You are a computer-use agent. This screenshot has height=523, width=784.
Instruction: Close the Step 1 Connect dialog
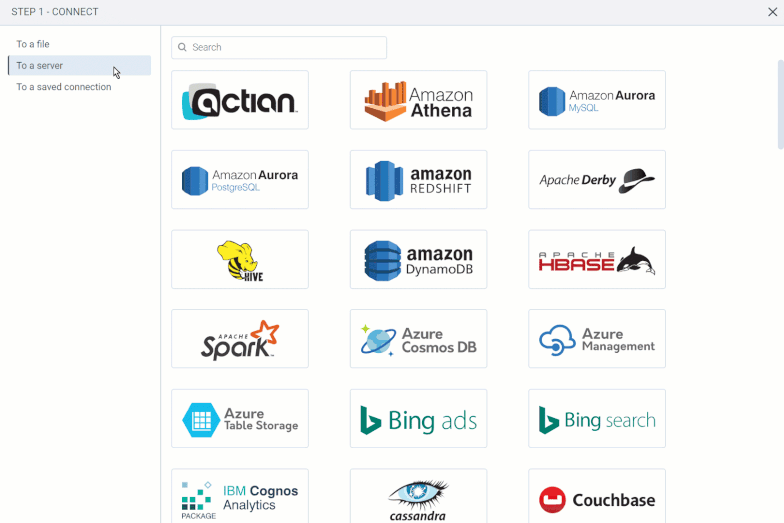coord(772,12)
